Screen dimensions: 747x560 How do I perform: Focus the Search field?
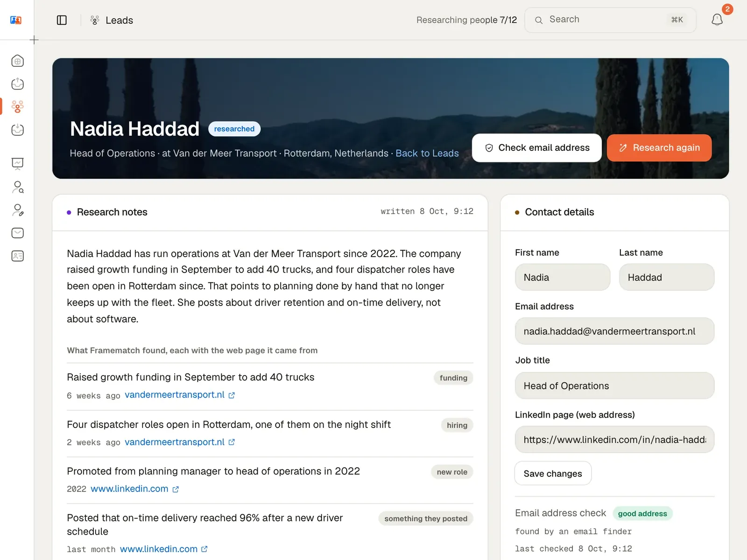tap(610, 20)
